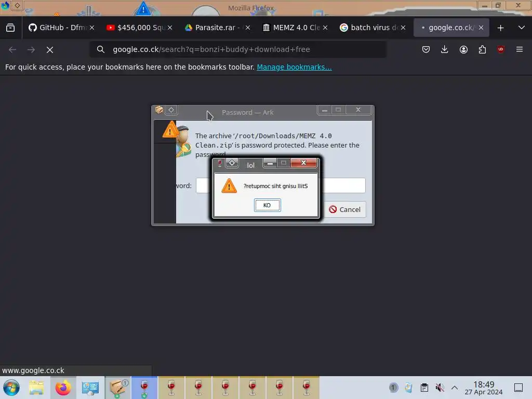
Task: Open the clipboard tray icon
Action: [424, 388]
